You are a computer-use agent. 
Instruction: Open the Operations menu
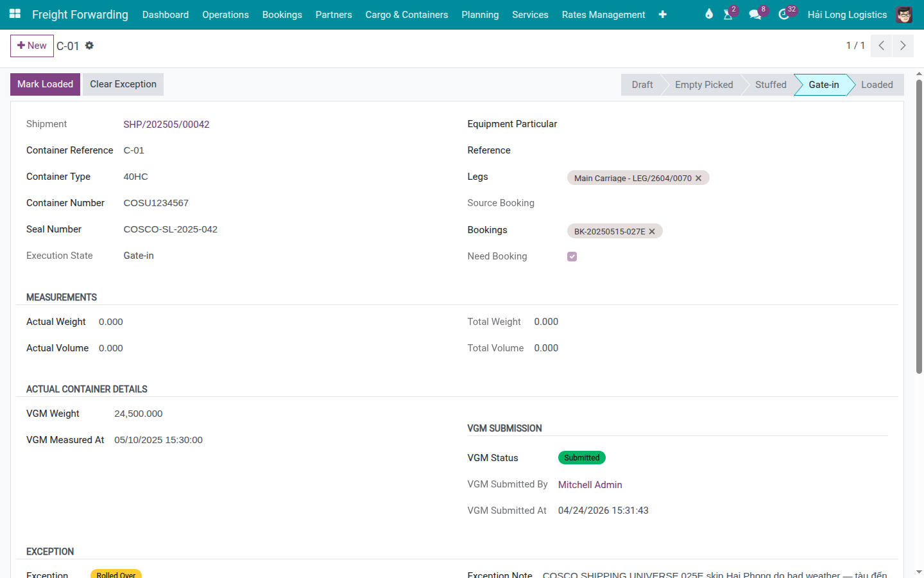[x=225, y=14]
